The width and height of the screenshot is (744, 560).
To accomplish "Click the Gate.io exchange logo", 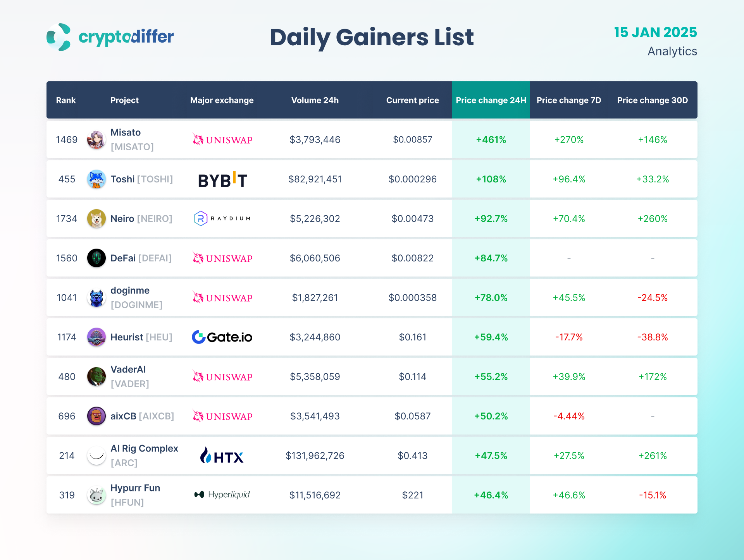I will [222, 337].
